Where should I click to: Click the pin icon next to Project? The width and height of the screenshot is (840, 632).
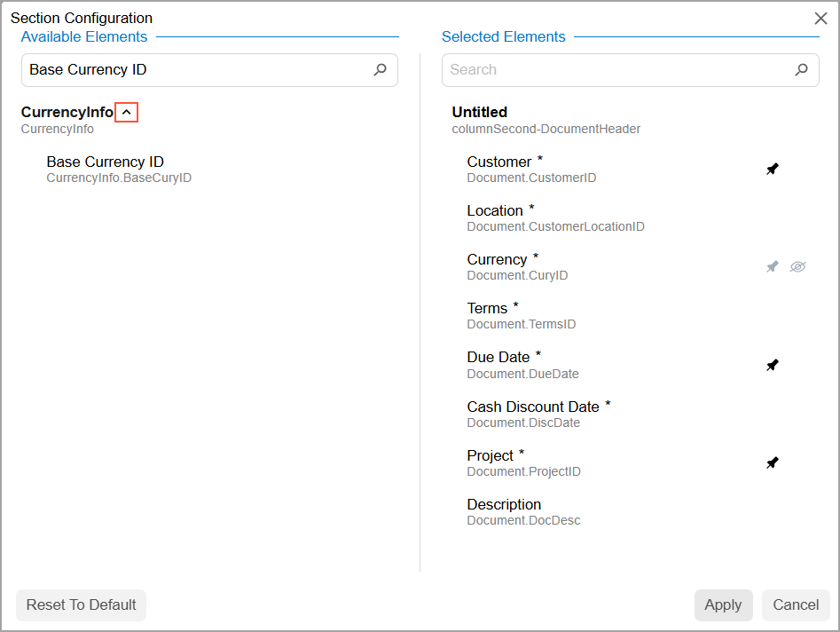point(773,462)
